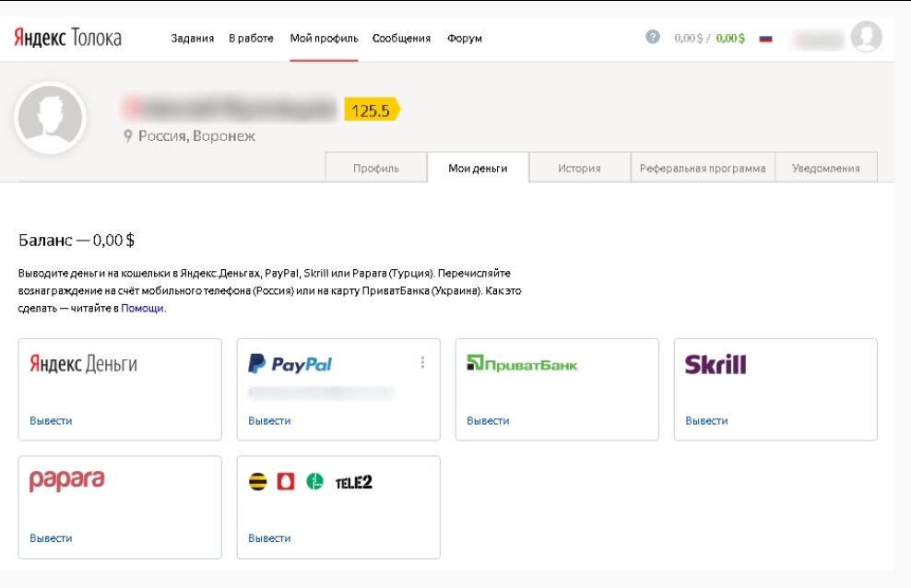Screen dimensions: 911x588
Task: Click the red MTS operator icon
Action: [286, 482]
